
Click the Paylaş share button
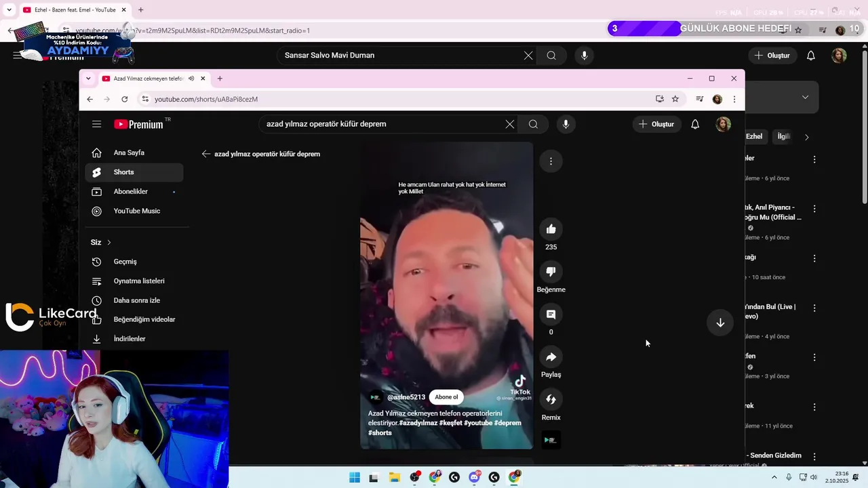pos(551,357)
